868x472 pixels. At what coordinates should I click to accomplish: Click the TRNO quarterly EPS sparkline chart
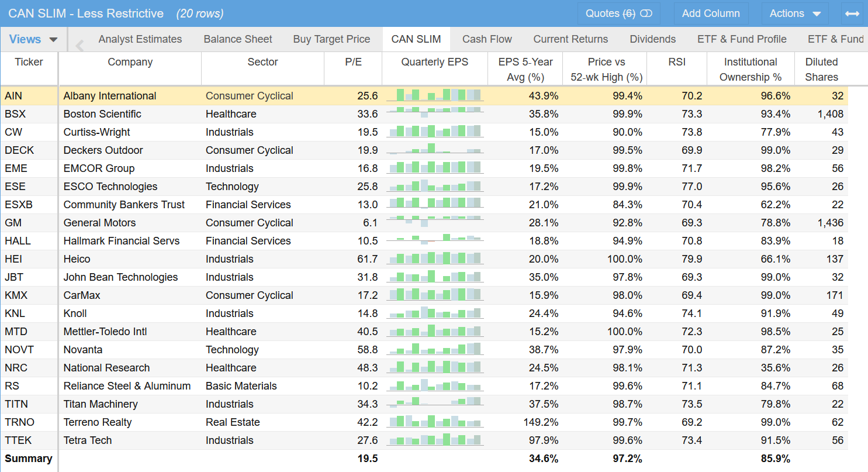point(435,422)
